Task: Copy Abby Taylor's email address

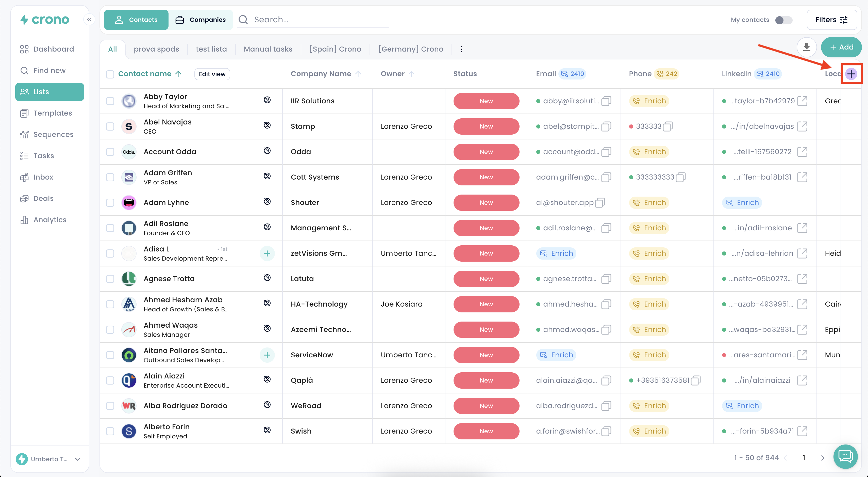Action: point(606,101)
